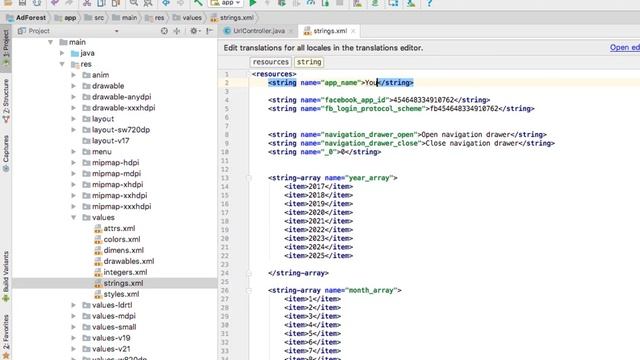
Task: Open the Captures side tool tab
Action: coord(6,154)
